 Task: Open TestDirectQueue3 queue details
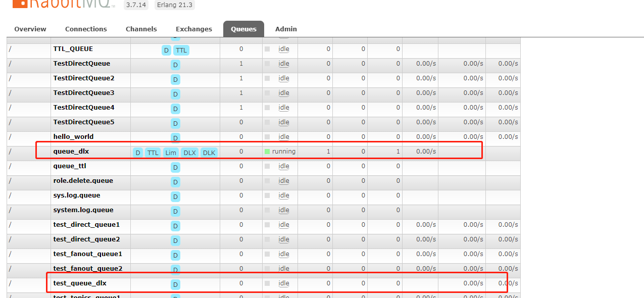(x=84, y=93)
